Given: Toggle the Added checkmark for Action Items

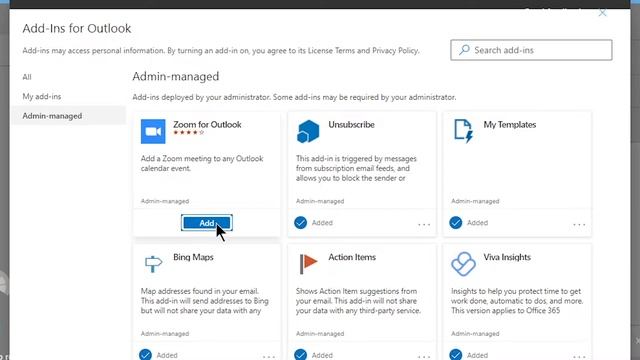Looking at the screenshot, I should (x=300, y=355).
